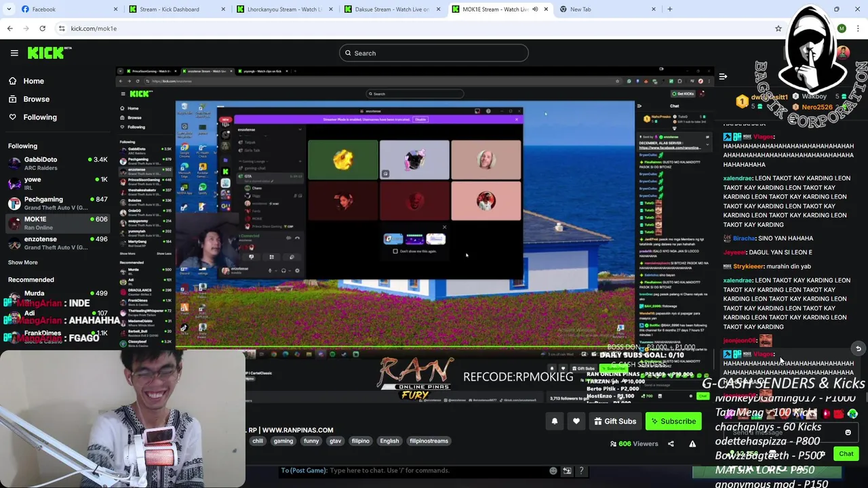The image size is (868, 488).
Task: Switch to Lhorckanyou Stream tab
Action: click(283, 9)
